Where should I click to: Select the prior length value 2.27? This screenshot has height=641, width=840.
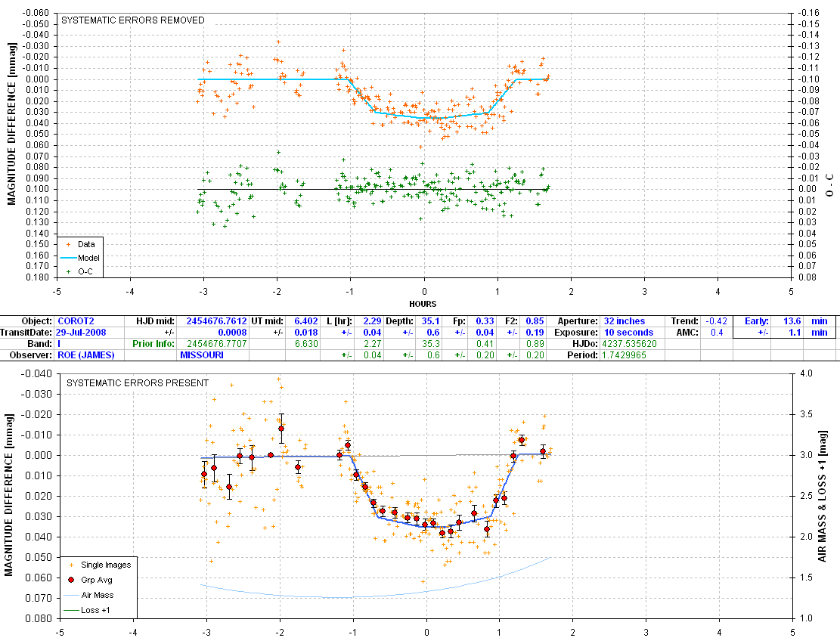[x=372, y=344]
